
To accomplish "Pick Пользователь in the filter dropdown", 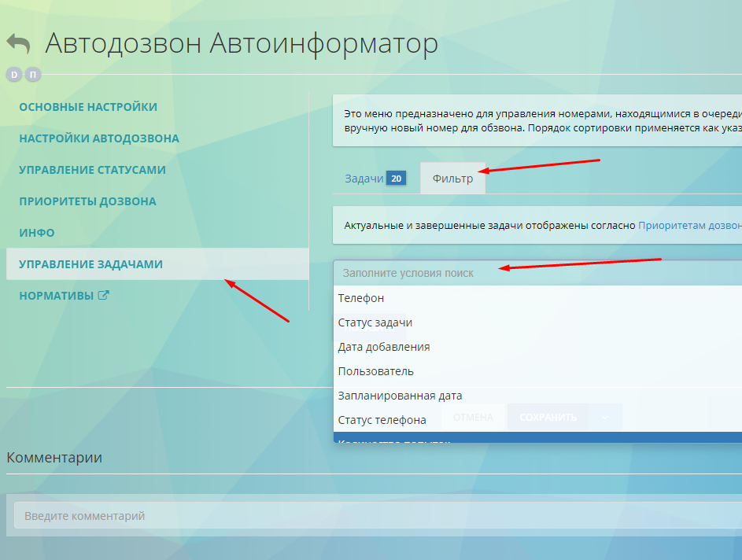I will tap(376, 371).
